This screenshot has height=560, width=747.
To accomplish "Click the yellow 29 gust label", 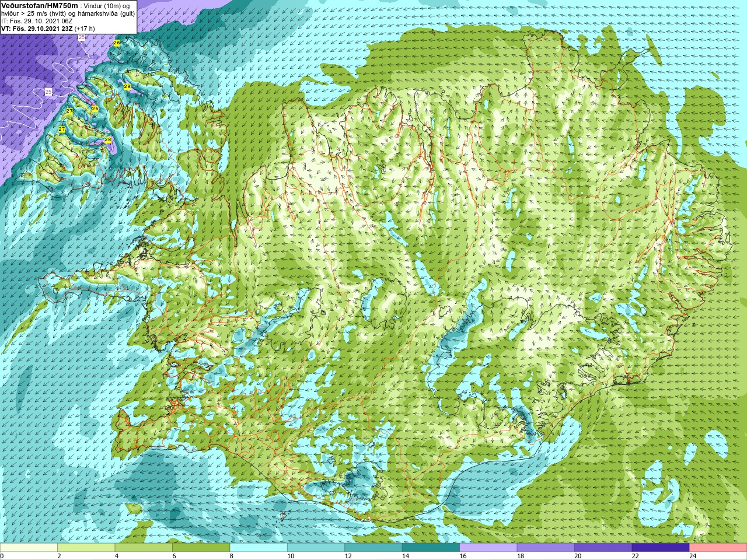I will [x=127, y=87].
